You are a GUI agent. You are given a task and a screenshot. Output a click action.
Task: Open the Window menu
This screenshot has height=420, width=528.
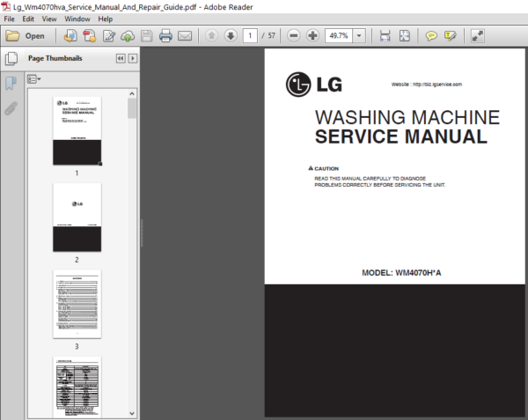point(77,18)
